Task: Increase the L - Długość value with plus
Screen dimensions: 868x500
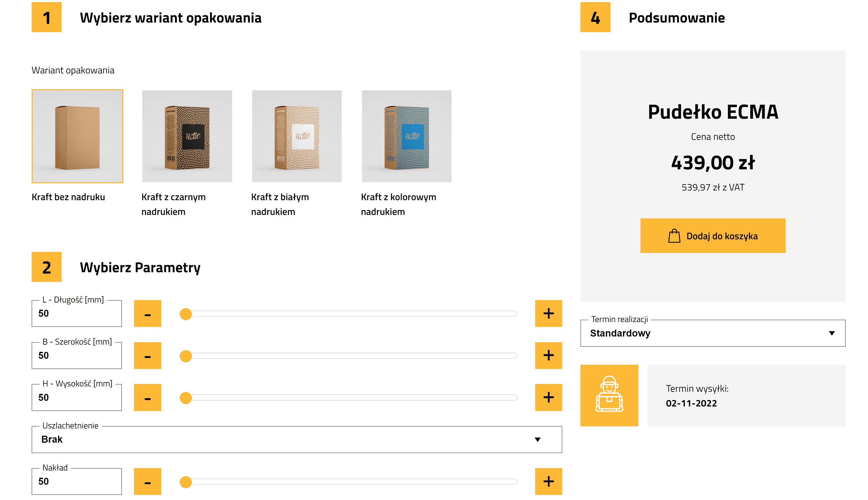Action: pos(548,313)
